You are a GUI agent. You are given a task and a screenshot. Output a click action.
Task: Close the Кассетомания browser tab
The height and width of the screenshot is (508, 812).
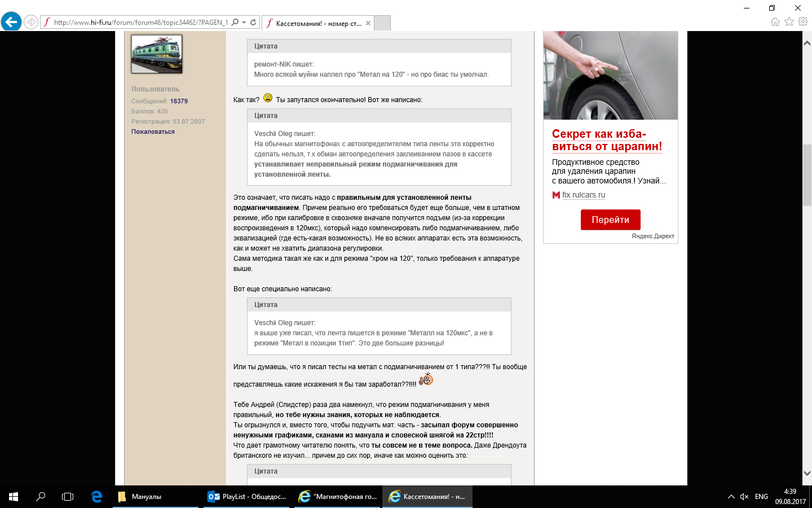(x=368, y=23)
